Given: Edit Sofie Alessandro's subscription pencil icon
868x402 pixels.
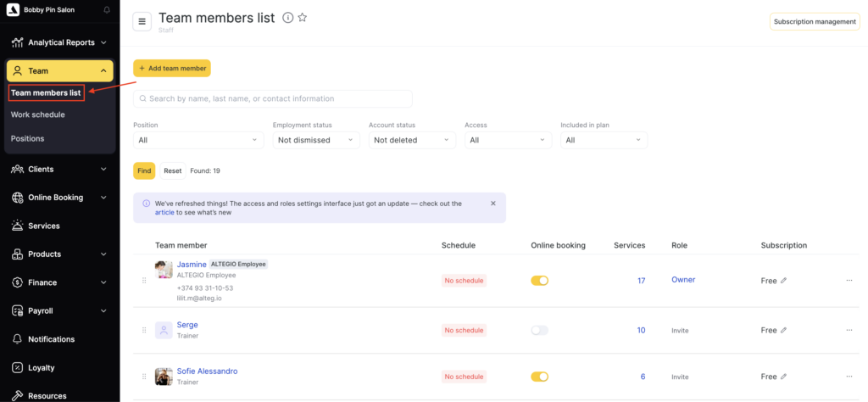Looking at the screenshot, I should [x=783, y=377].
